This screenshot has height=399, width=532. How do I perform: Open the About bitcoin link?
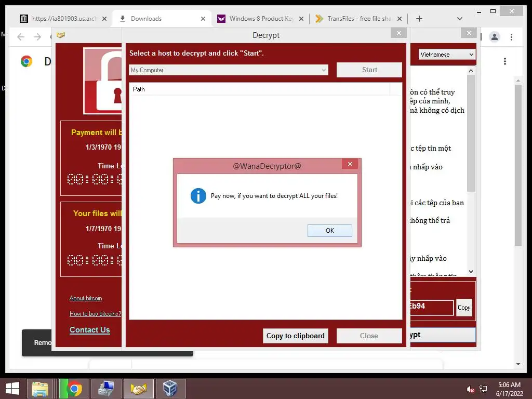click(x=86, y=298)
